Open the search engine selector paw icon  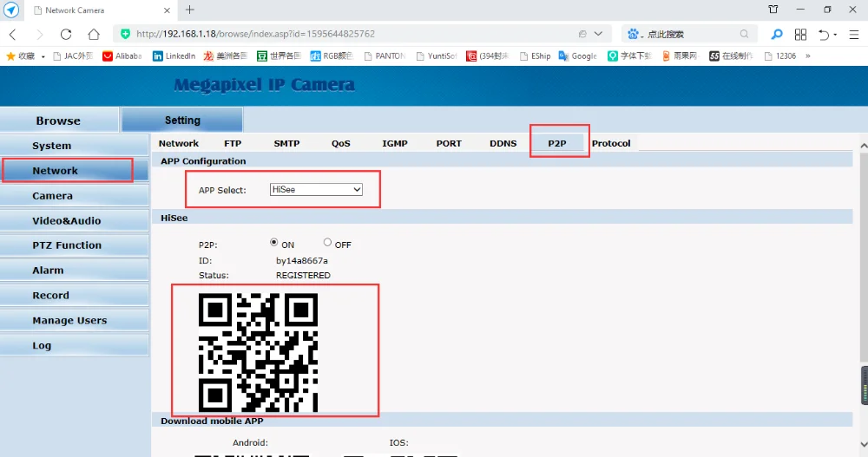click(x=635, y=35)
